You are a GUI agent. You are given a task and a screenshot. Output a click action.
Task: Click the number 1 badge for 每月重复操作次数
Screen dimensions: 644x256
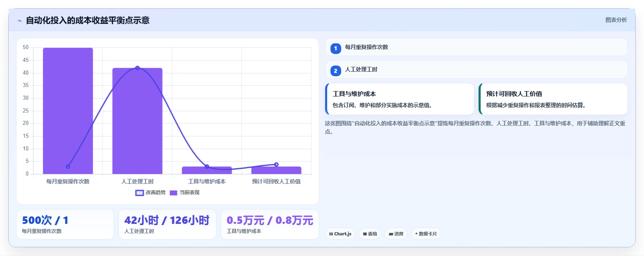(335, 48)
